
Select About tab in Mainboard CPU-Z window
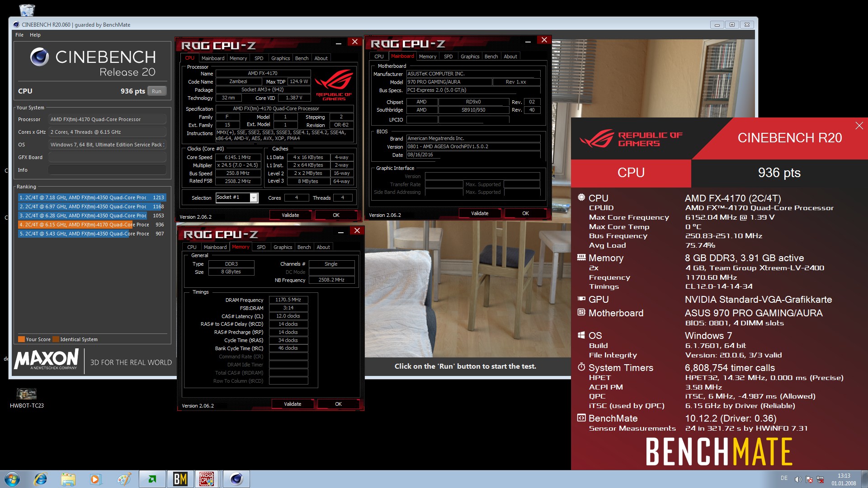pyautogui.click(x=510, y=56)
